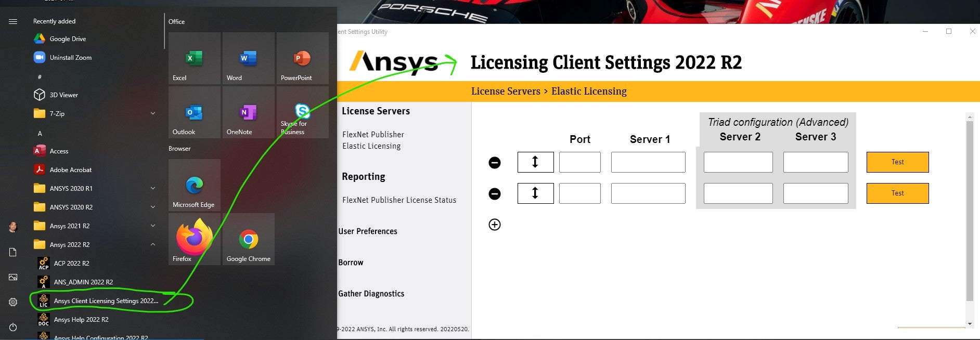Open User Preferences section
Image resolution: width=980 pixels, height=340 pixels.
pyautogui.click(x=368, y=231)
